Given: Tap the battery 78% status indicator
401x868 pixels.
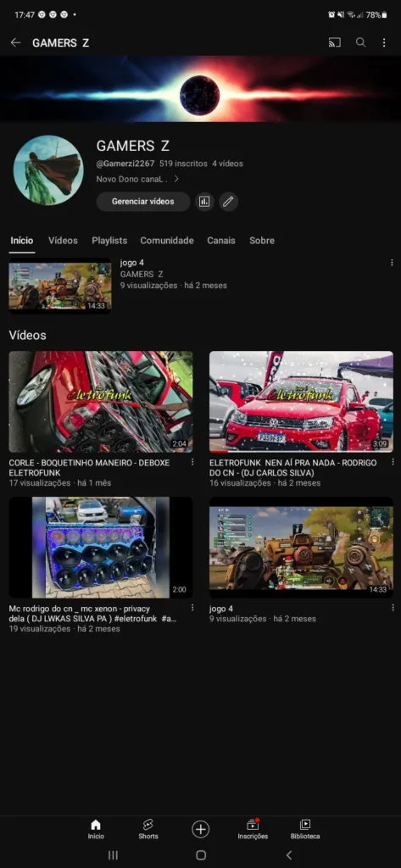Looking at the screenshot, I should pyautogui.click(x=376, y=15).
